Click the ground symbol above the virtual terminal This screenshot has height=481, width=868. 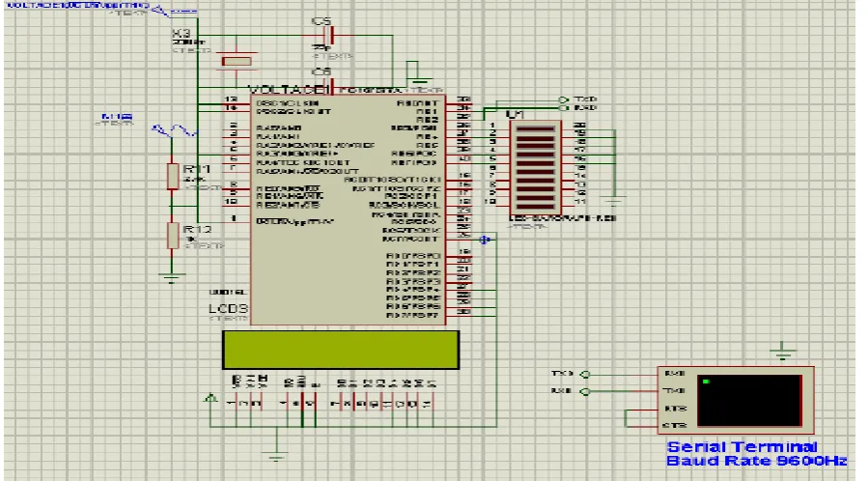[782, 351]
